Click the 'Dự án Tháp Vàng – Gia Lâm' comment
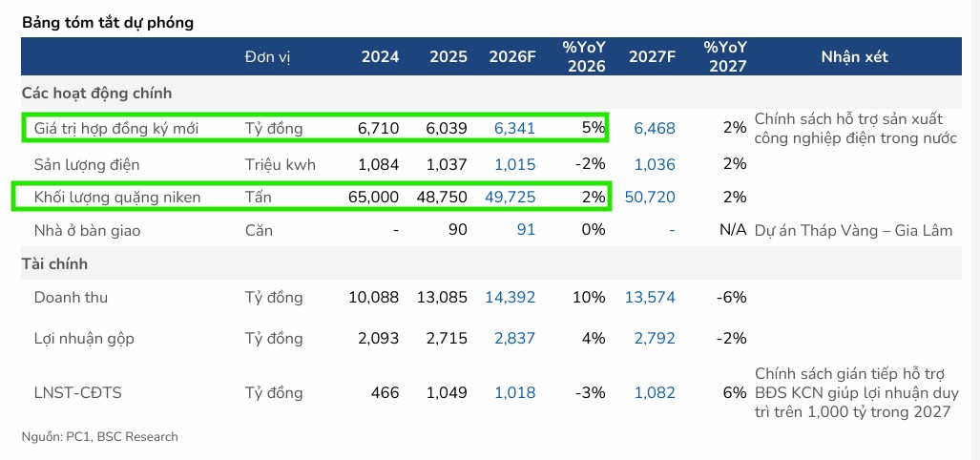This screenshot has height=460, width=980. click(853, 231)
